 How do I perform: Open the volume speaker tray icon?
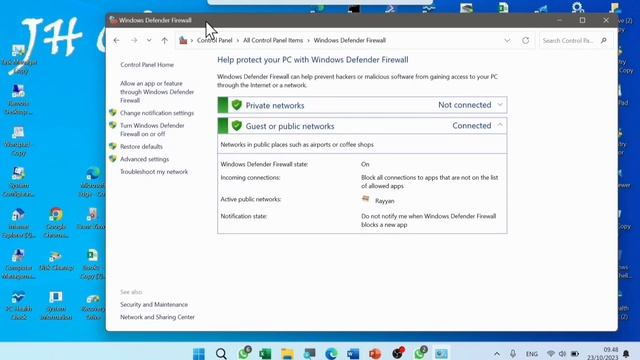[x=562, y=354]
